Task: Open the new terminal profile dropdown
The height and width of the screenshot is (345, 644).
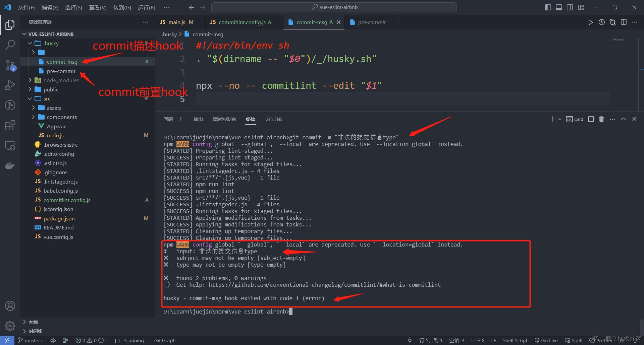Action: point(560,119)
